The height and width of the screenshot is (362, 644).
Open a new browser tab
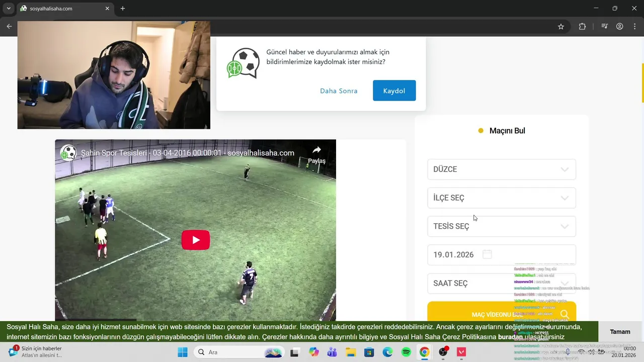(123, 9)
